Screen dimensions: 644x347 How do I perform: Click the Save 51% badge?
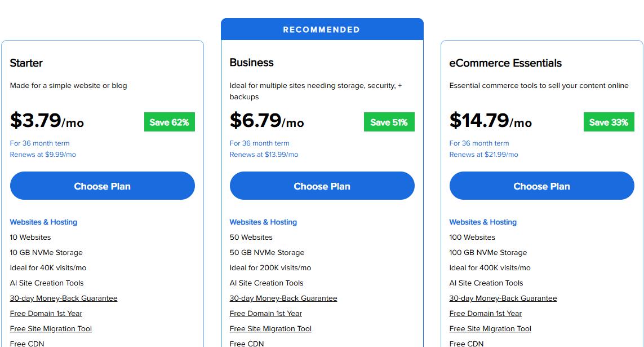tap(389, 122)
